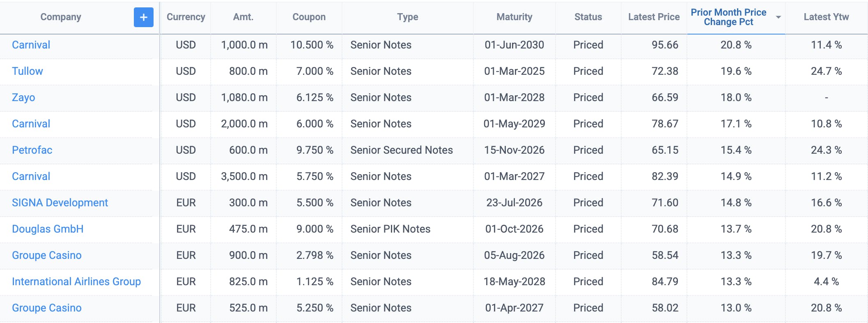The height and width of the screenshot is (323, 868).
Task: Select the 1.125 % coupon cell
Action: pos(315,281)
